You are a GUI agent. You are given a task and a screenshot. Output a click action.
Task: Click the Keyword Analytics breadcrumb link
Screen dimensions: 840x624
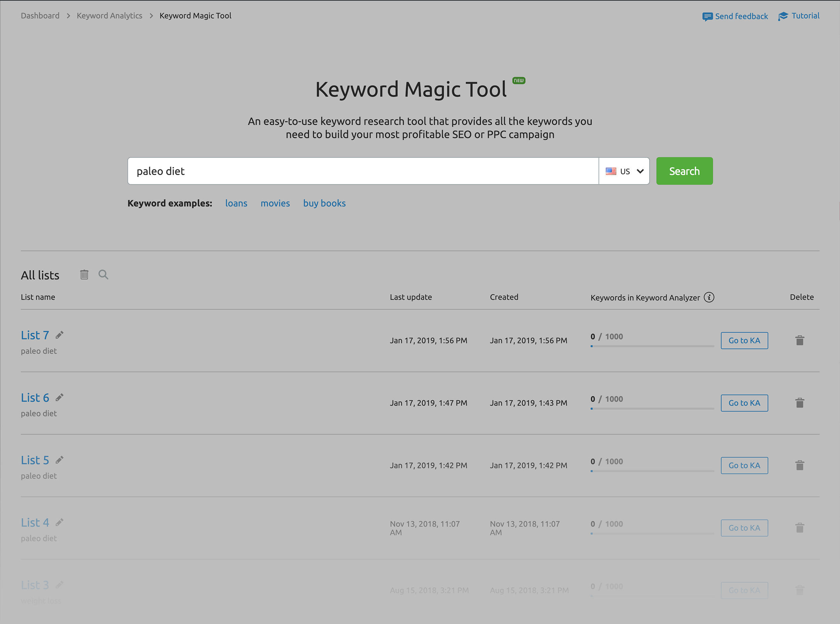tap(108, 16)
